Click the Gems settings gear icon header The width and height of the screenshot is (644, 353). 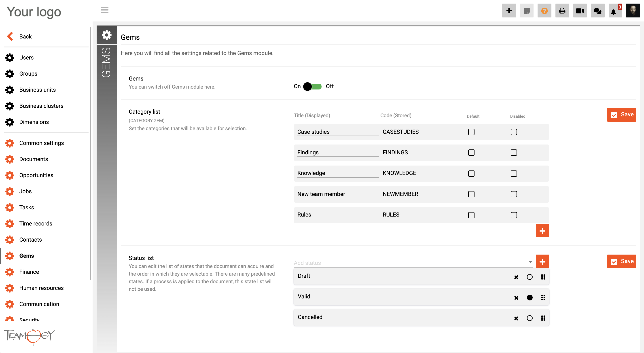coord(106,35)
